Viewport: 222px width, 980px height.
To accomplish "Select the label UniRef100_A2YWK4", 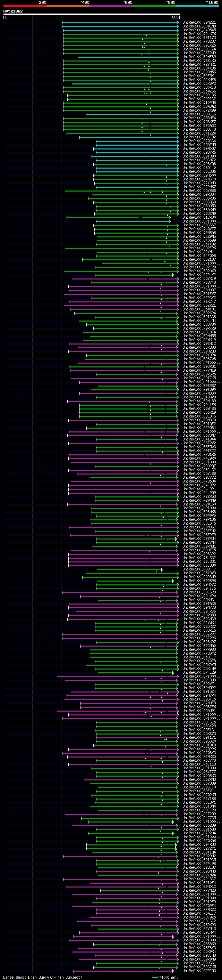I will [x=199, y=623].
